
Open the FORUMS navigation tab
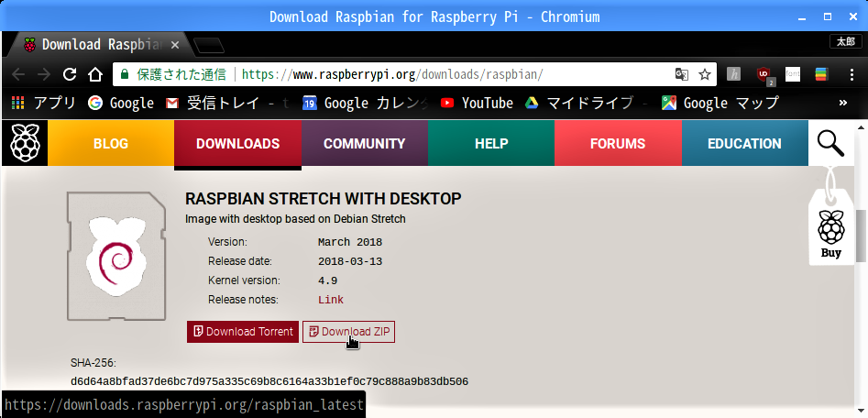[x=618, y=143]
